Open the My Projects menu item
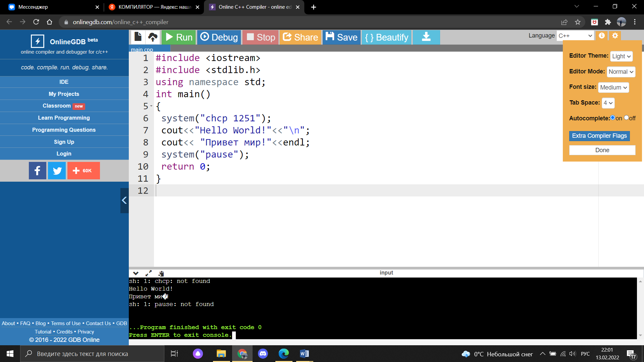 coord(64,94)
